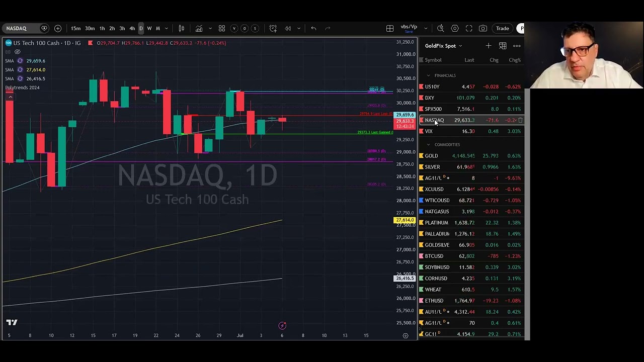The height and width of the screenshot is (362, 644).
Task: Toggle the S circle button in toolbar
Action: 255,29
